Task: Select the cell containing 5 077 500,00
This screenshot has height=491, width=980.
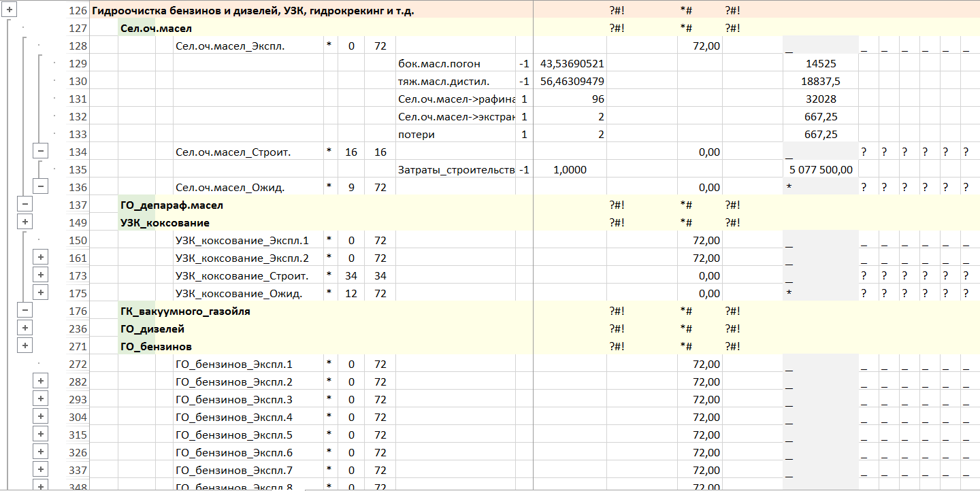Action: coord(820,170)
